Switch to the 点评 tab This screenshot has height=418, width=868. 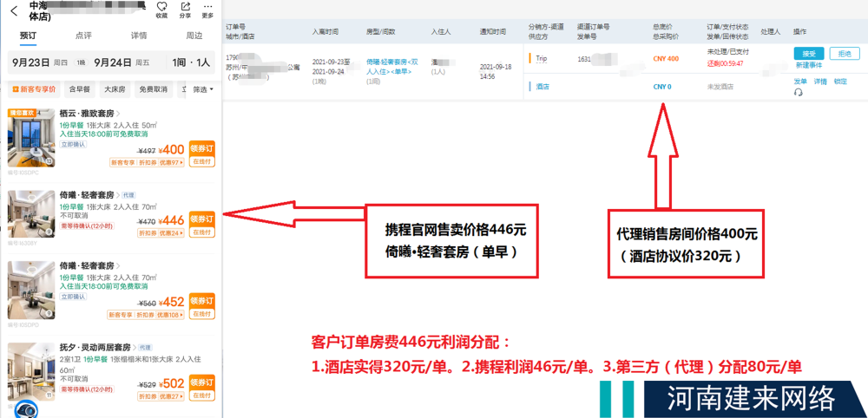(x=83, y=36)
